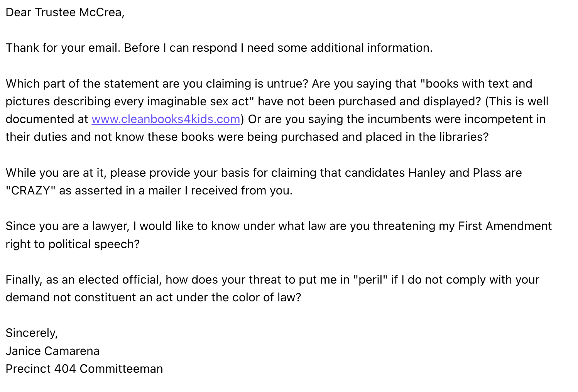
Task: Click the signature name 'Janice Camarena'
Action: [52, 351]
